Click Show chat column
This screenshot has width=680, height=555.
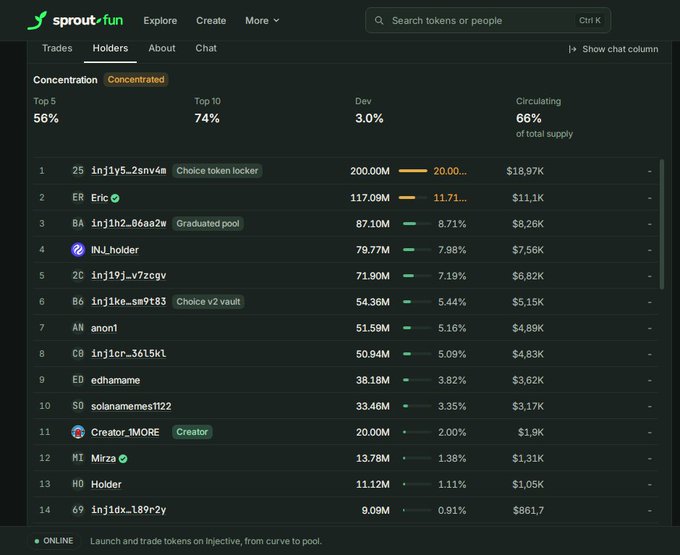point(613,49)
